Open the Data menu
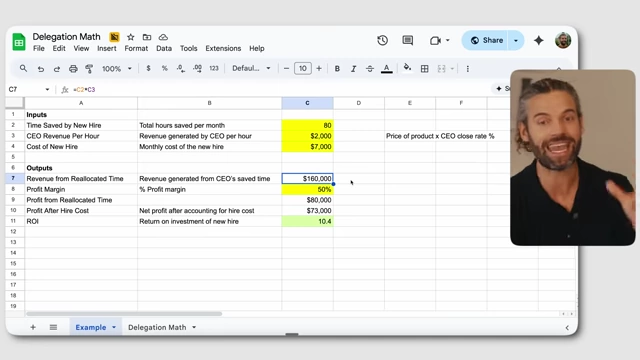Screen dimensions: 640x360 [164, 48]
